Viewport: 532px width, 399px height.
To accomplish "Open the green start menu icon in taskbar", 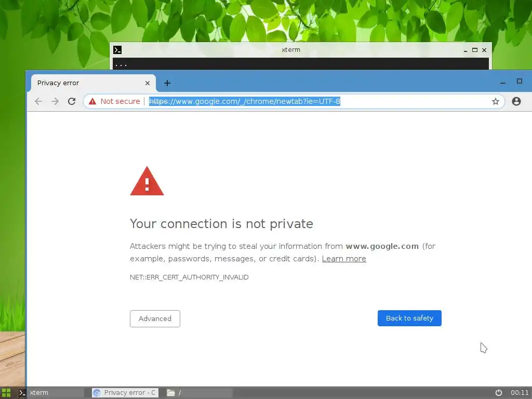I will (x=6, y=393).
